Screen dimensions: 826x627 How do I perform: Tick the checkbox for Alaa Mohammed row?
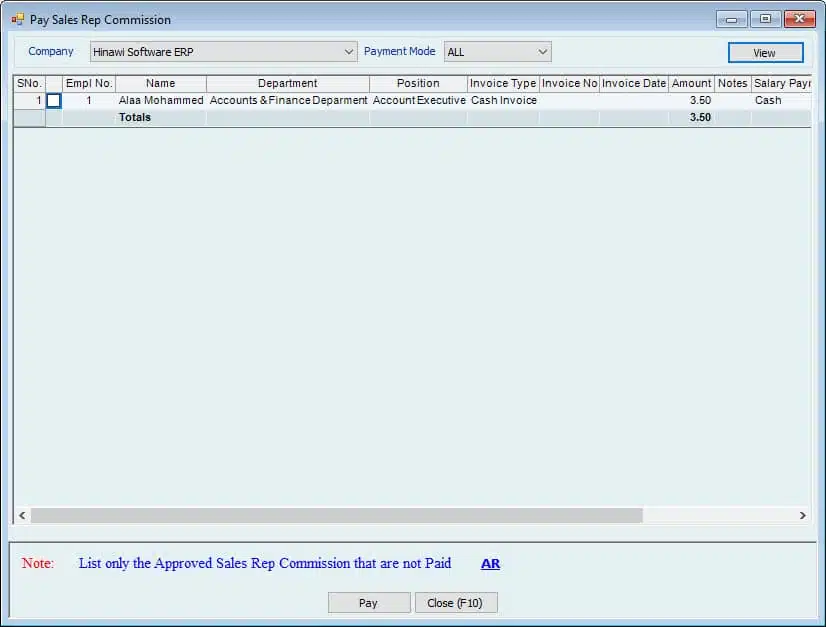click(54, 101)
